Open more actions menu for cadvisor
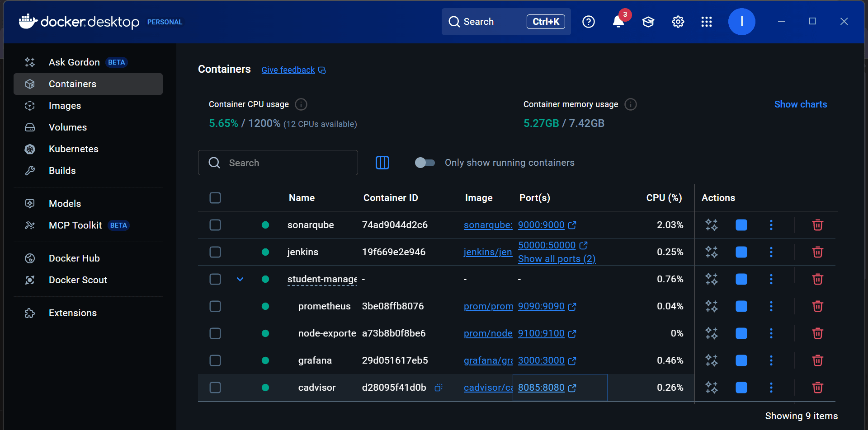The image size is (868, 430). (x=771, y=388)
